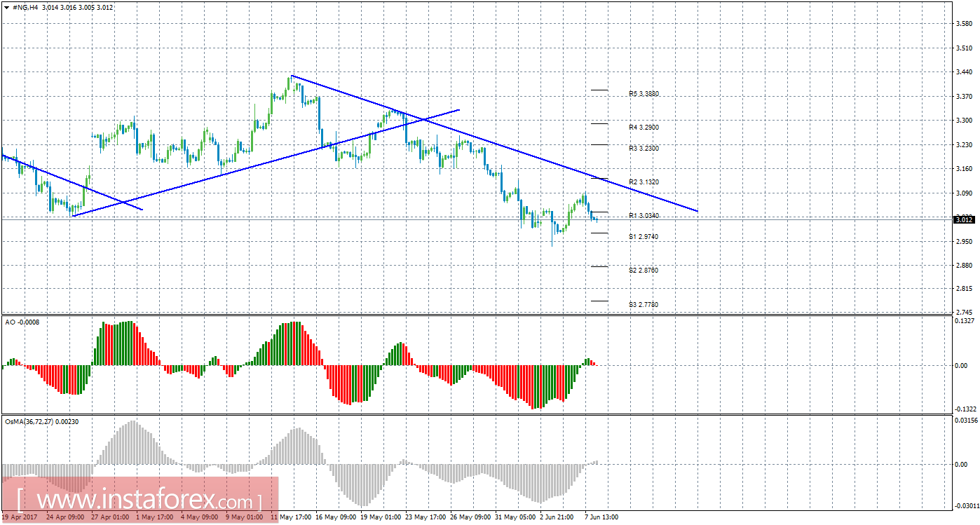Select the R3 3.2300 pivot label

[644, 149]
